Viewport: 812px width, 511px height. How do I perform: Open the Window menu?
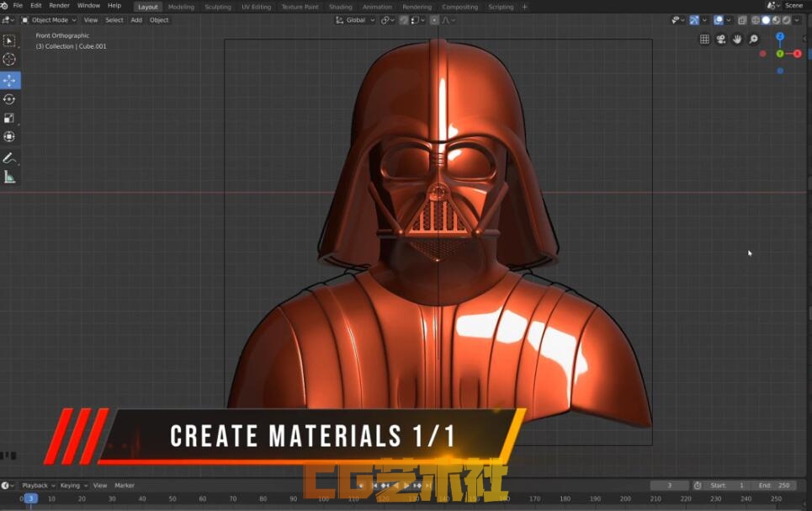tap(88, 6)
